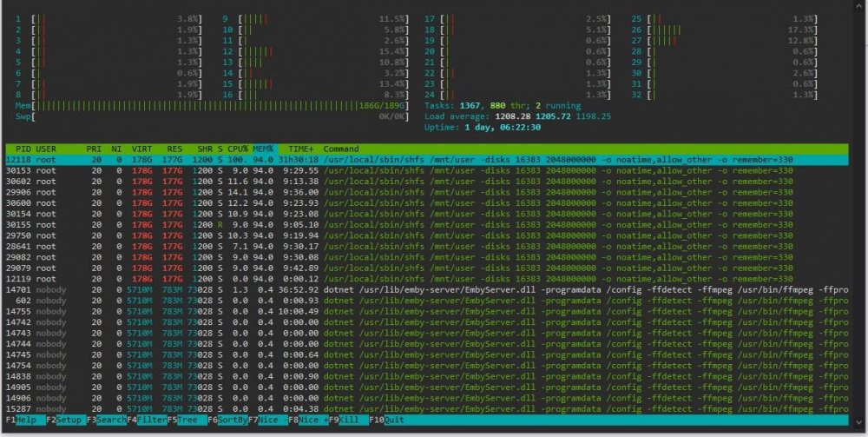868x437 pixels.
Task: Select EmbyServer process row PID 14744
Action: point(426,344)
